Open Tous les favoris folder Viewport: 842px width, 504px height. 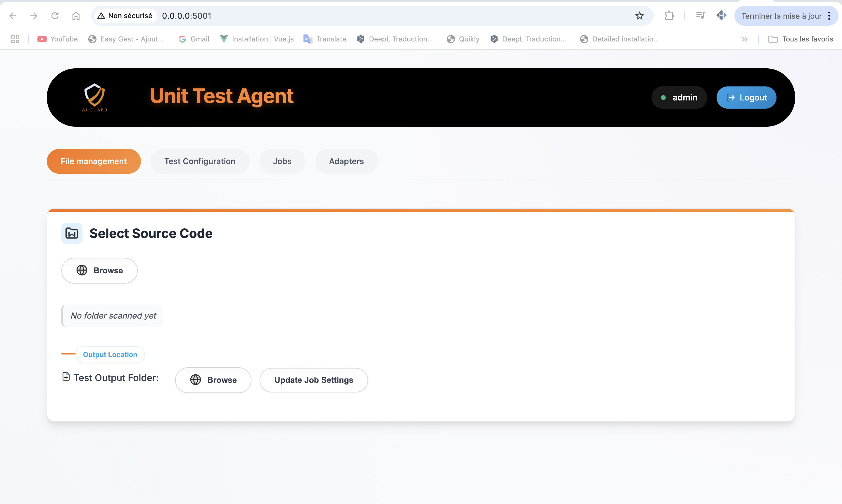(x=800, y=39)
